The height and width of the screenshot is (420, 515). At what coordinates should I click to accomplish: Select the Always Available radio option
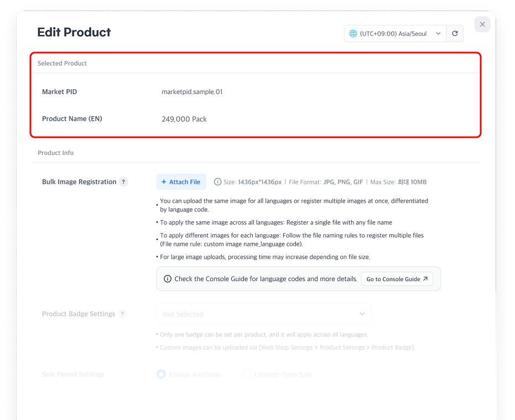[161, 375]
